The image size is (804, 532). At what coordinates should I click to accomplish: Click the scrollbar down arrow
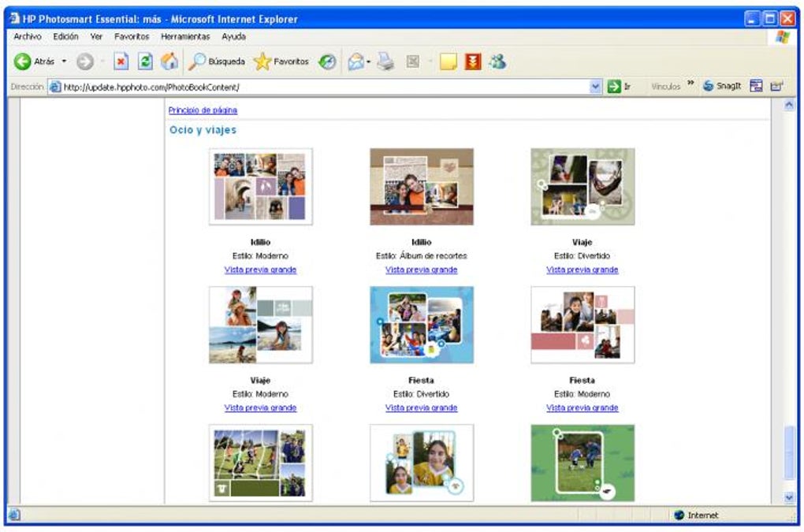(789, 497)
